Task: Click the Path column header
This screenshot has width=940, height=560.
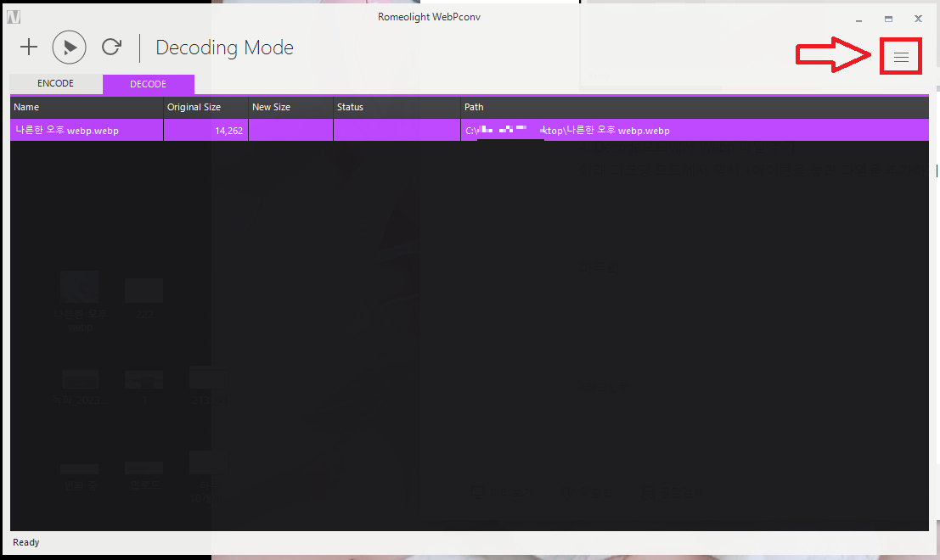Action: [695, 107]
